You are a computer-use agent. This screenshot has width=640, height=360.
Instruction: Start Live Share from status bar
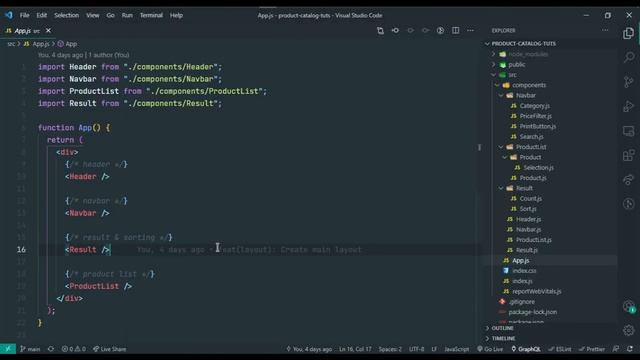(109, 349)
